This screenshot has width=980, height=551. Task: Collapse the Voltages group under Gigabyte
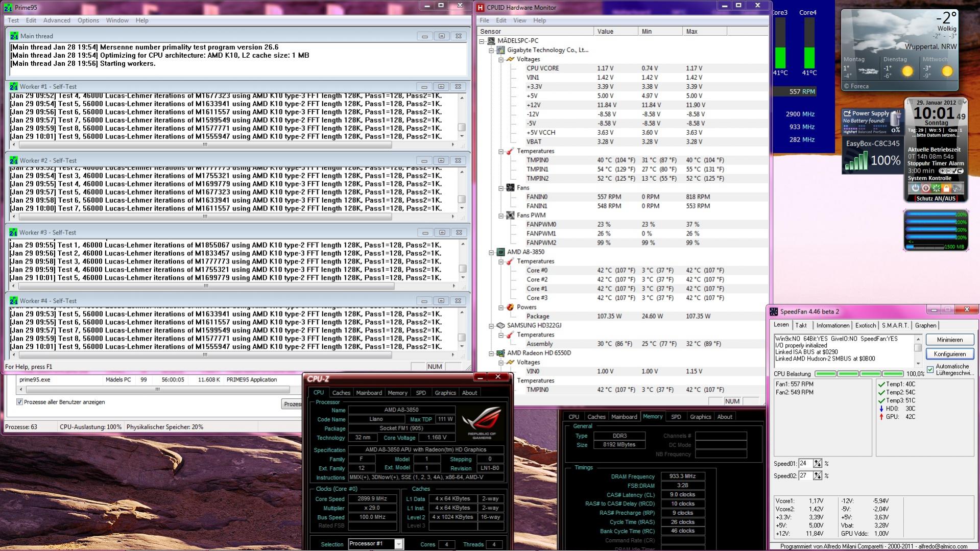501,59
